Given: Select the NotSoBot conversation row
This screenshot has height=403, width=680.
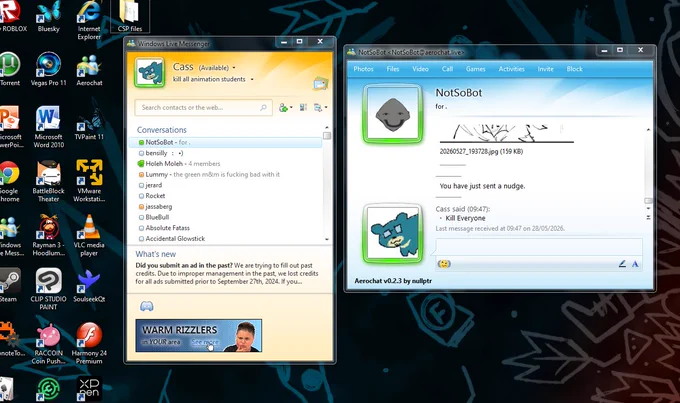Looking at the screenshot, I should point(226,142).
